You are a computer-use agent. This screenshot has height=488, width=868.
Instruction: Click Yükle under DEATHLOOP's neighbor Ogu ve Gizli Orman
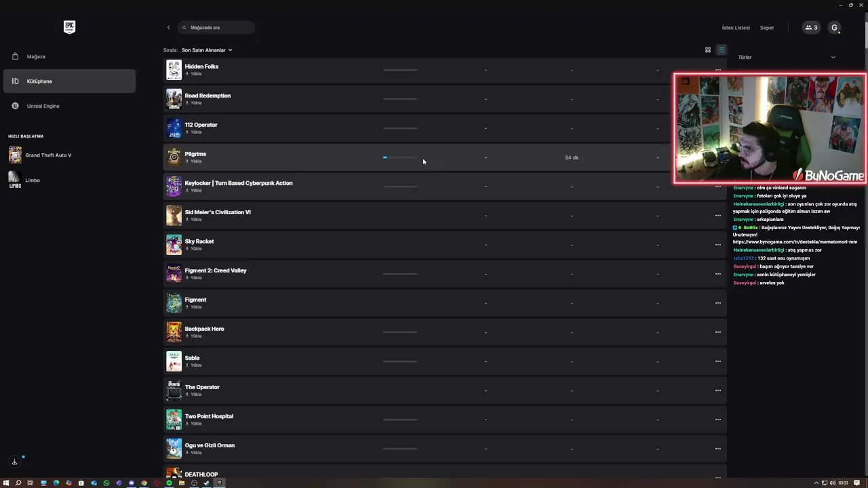(x=194, y=453)
